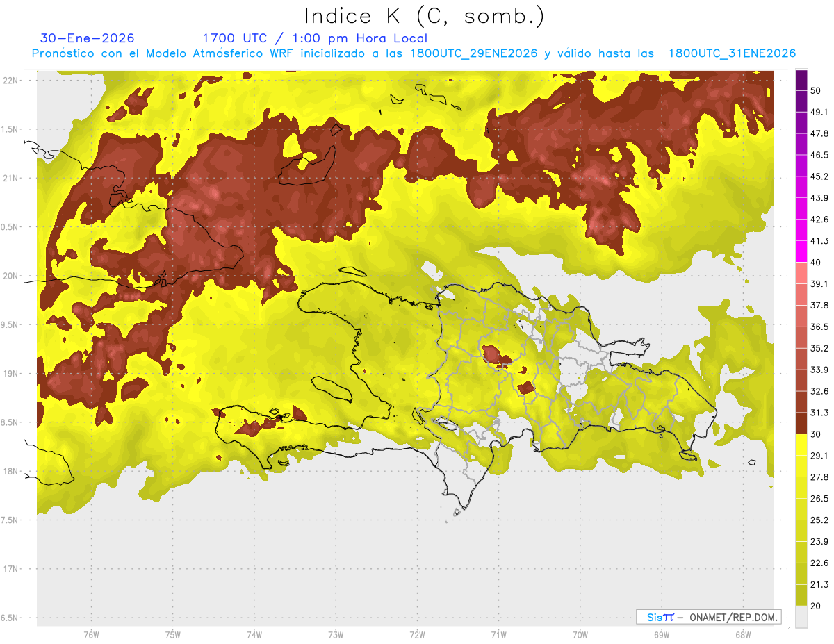The height and width of the screenshot is (644, 834).
Task: Pick the dark brown swatch between 31.3 and 30
Action: click(801, 423)
